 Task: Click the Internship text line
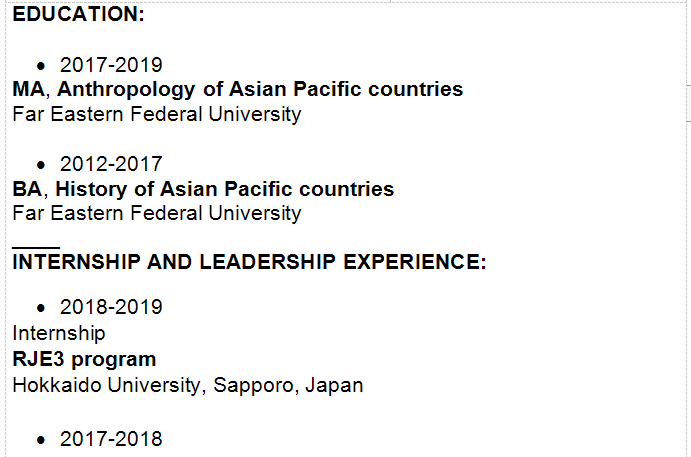58,332
